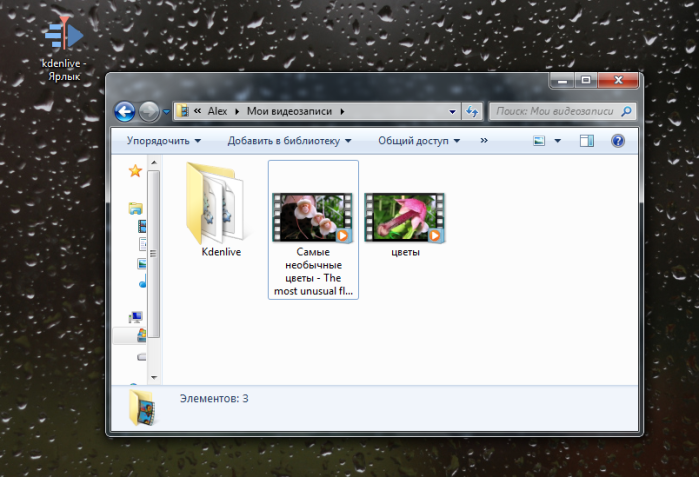Click the Kdenlive folder name label
The height and width of the screenshot is (477, 699).
point(221,252)
